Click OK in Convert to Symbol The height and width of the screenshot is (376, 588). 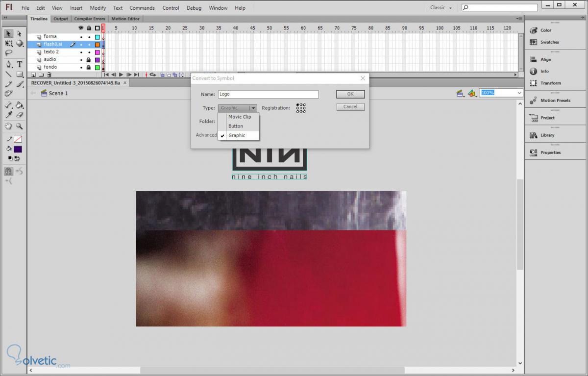[x=350, y=94]
